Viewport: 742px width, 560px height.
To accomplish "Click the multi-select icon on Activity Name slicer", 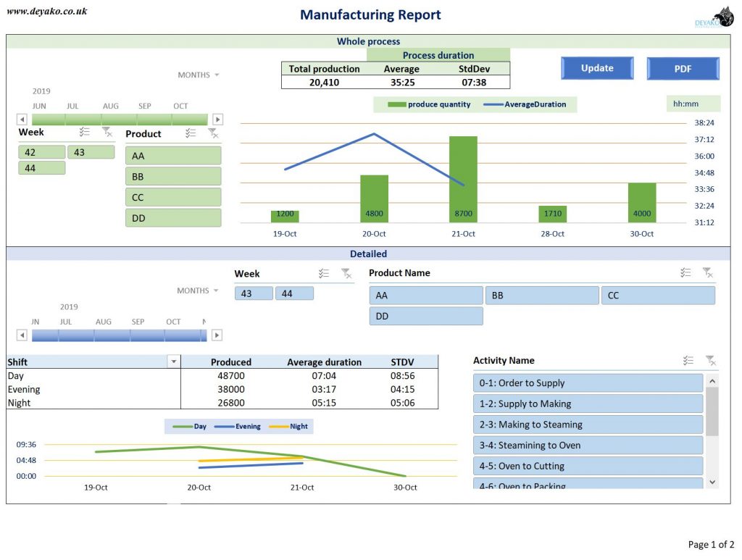I will click(688, 359).
